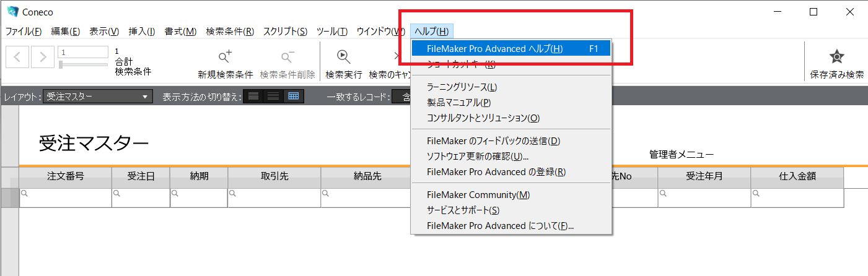This screenshot has width=868, height=276.
Task: Click the ヘルプ(H) menu title
Action: (x=432, y=31)
